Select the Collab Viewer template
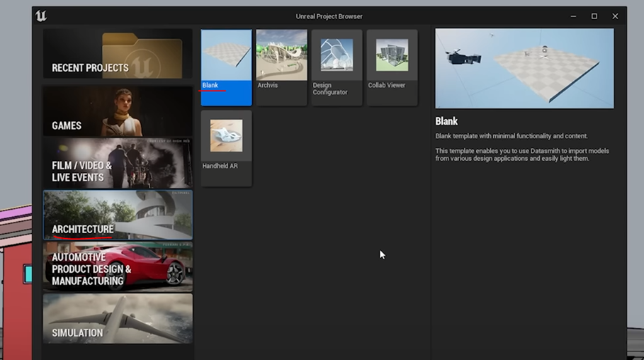The width and height of the screenshot is (644, 360). point(392,67)
